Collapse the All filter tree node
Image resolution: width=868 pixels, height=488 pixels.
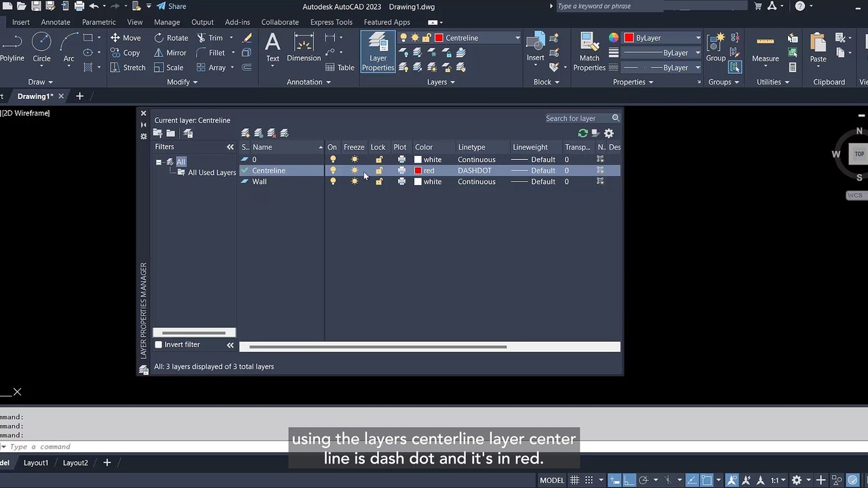point(159,162)
